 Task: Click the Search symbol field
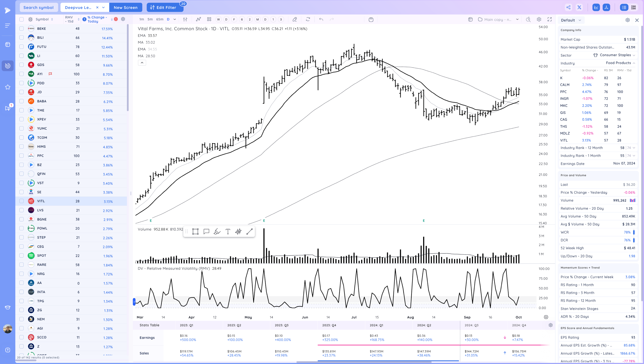(38, 8)
